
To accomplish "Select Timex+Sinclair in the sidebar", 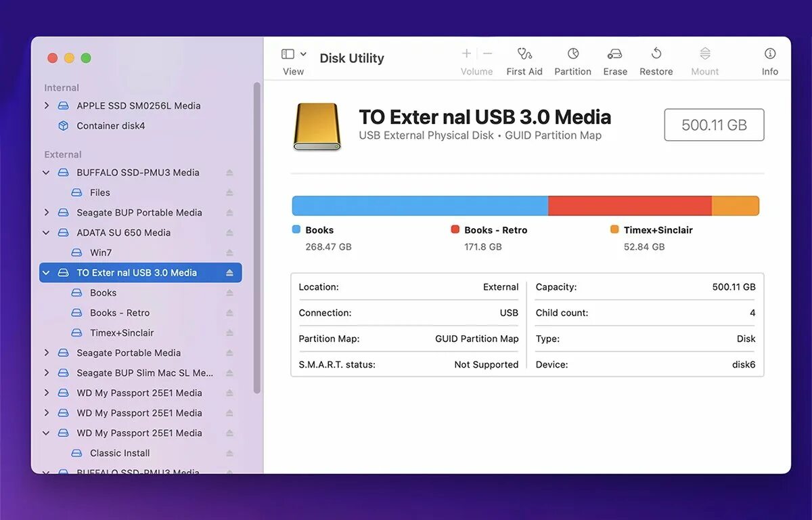I will pyautogui.click(x=140, y=333).
